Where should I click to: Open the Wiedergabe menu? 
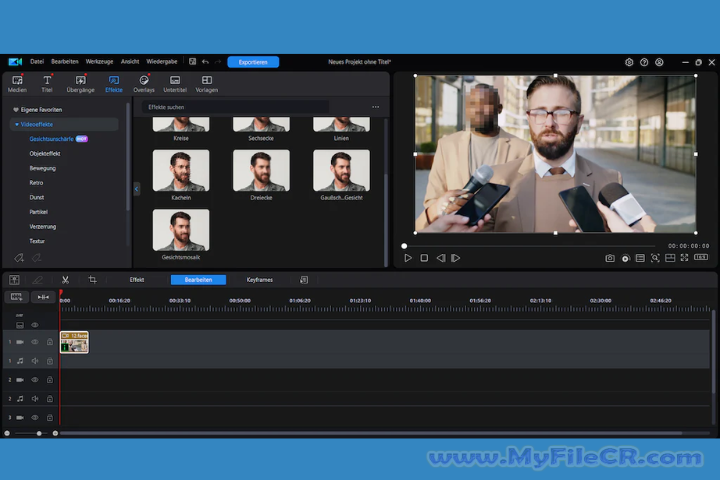click(x=162, y=62)
